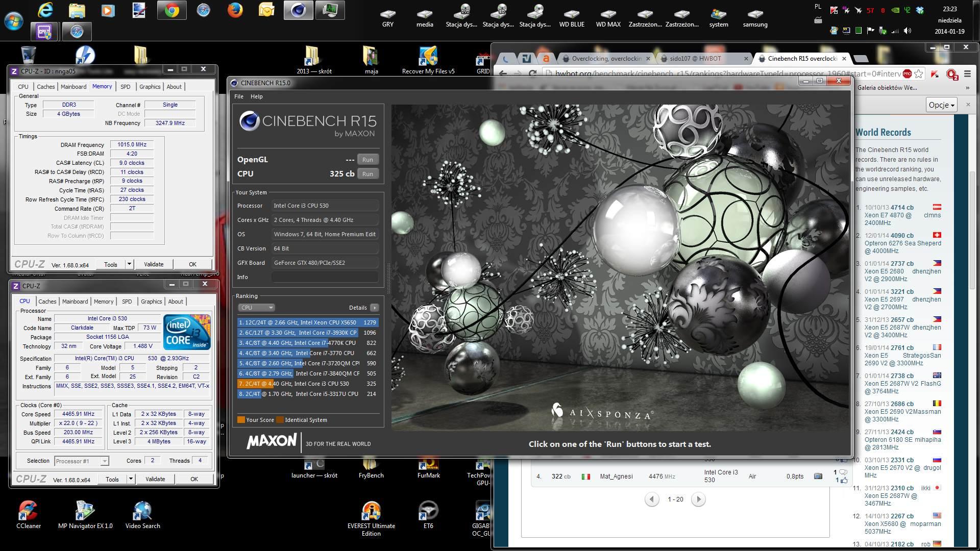Open Graphics tab in lower CPU-Z
980x551 pixels.
pos(151,302)
